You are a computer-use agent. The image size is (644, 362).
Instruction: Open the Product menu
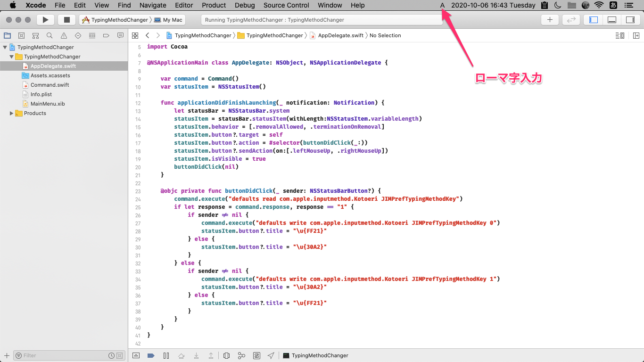[x=214, y=5]
